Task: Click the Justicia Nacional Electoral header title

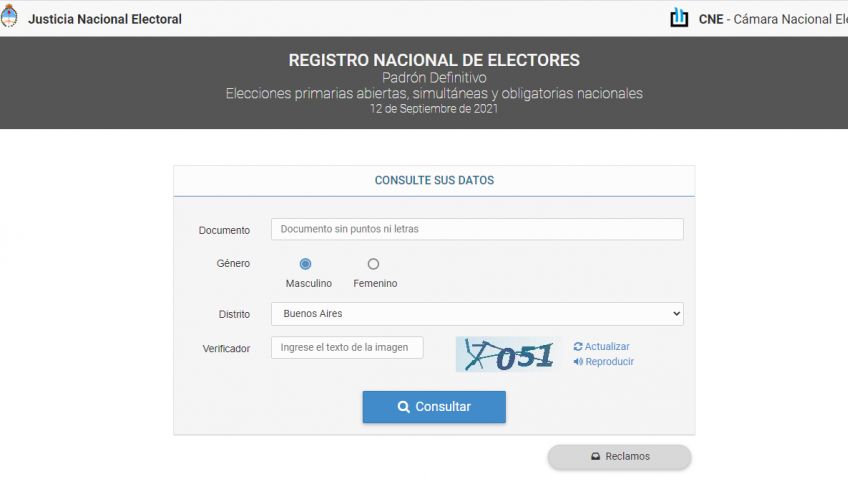Action: point(105,19)
